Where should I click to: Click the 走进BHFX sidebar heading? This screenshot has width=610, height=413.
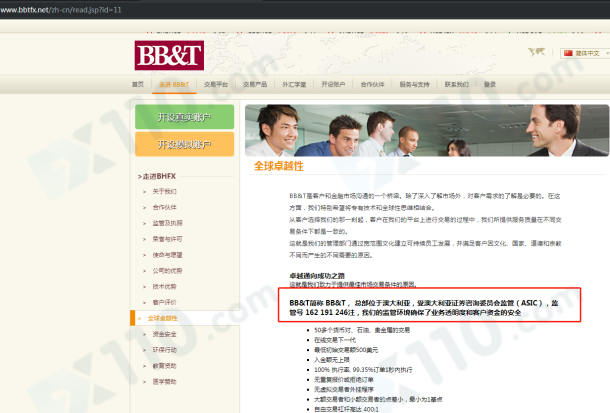coord(157,176)
